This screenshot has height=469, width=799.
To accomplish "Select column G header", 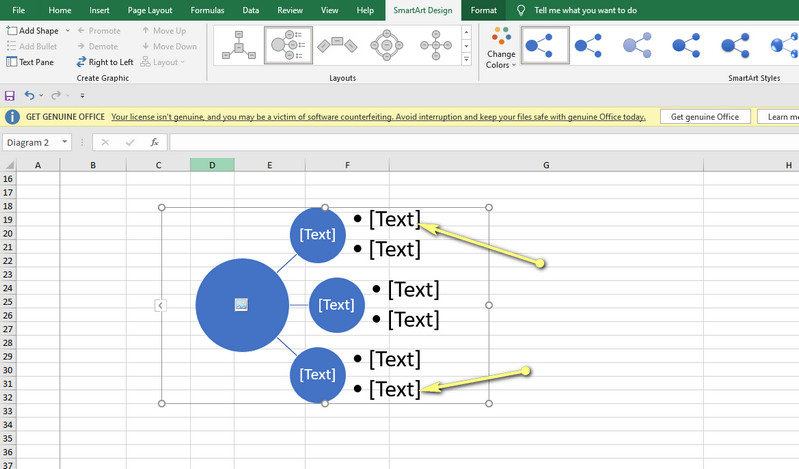I will click(x=546, y=165).
